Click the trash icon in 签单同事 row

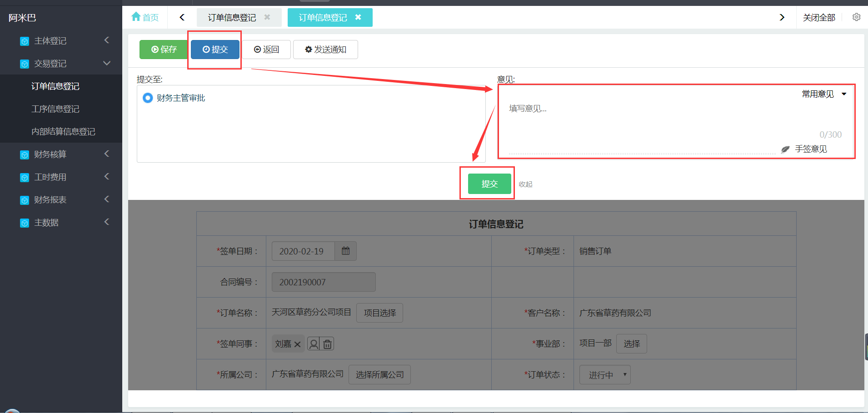(327, 344)
